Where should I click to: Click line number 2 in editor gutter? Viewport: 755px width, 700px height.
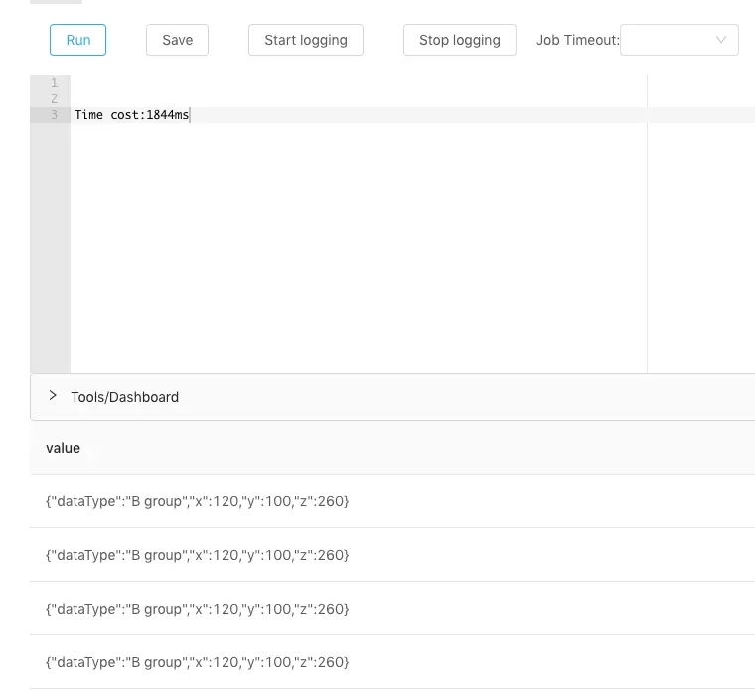coord(54,99)
